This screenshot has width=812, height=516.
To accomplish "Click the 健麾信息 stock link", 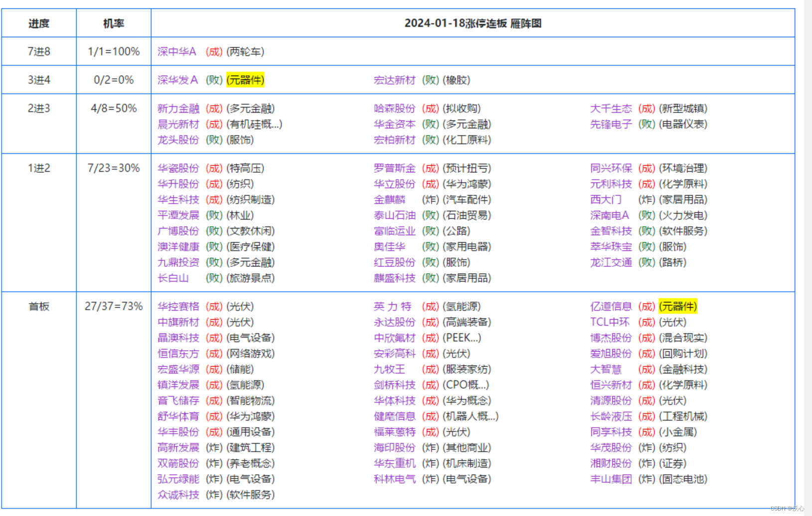I will coord(394,416).
